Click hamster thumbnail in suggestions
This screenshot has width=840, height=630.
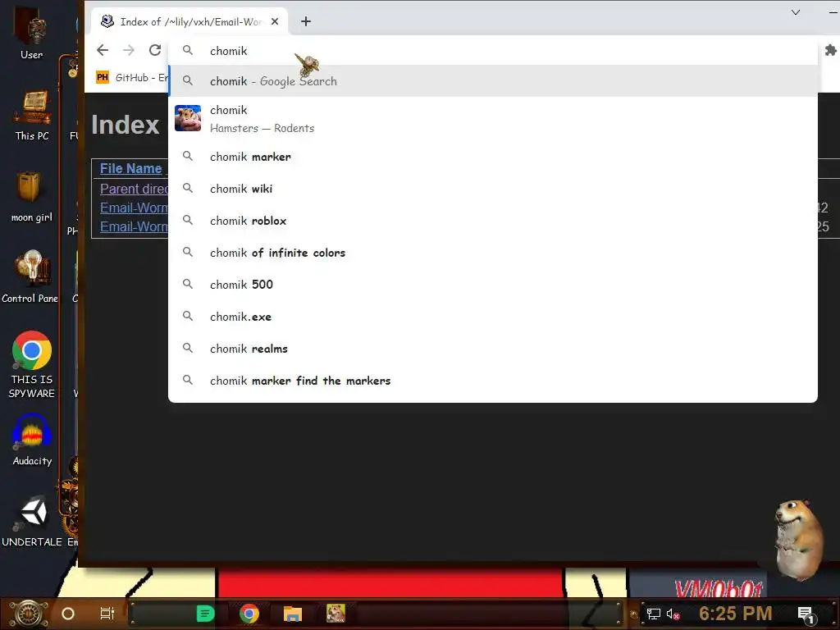[188, 118]
